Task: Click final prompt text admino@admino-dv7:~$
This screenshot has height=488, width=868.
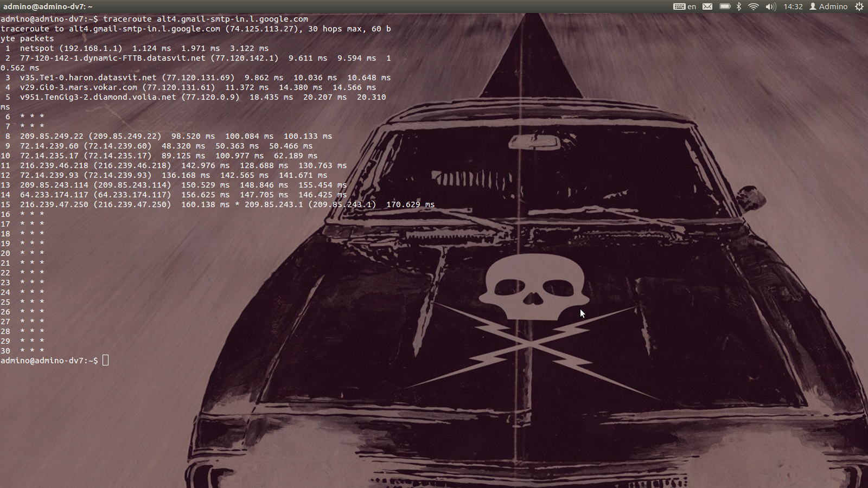Action: pos(49,361)
